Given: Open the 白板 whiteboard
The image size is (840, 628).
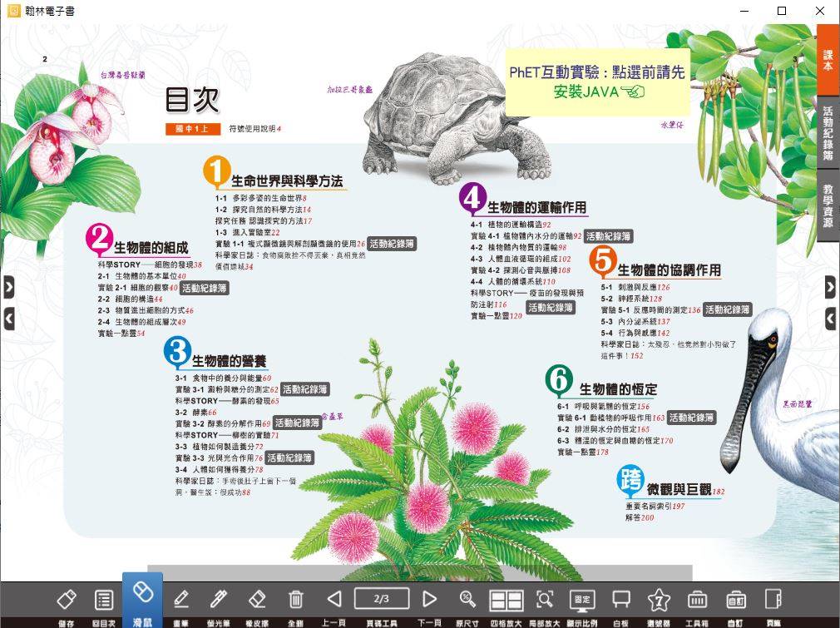Looking at the screenshot, I should pos(621,599).
